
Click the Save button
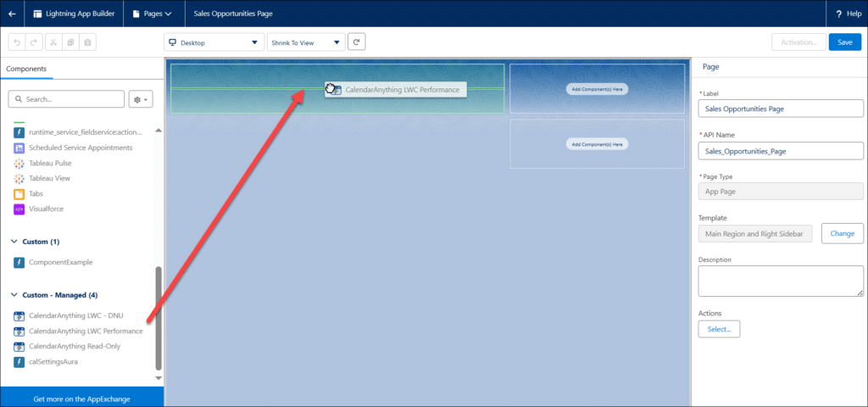point(845,42)
